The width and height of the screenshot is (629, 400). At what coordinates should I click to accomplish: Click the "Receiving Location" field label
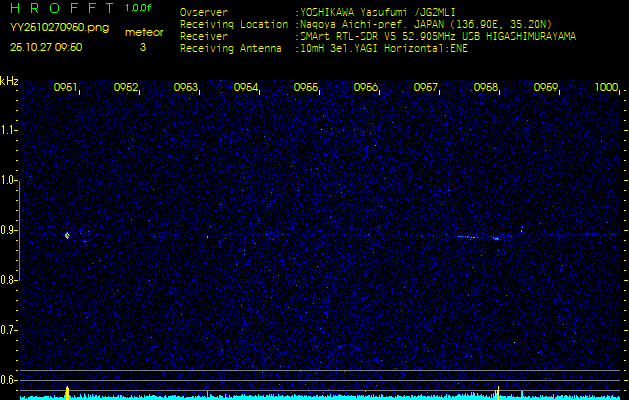tap(234, 24)
